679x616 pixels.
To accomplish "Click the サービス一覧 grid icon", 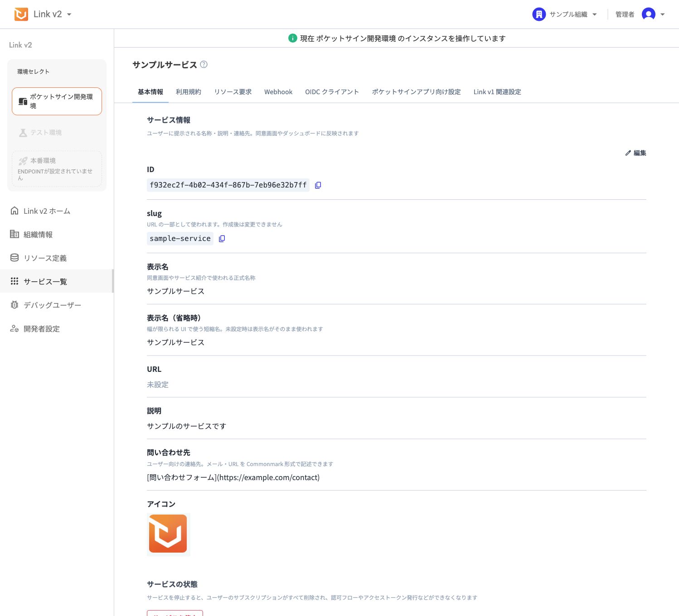I will pos(15,281).
